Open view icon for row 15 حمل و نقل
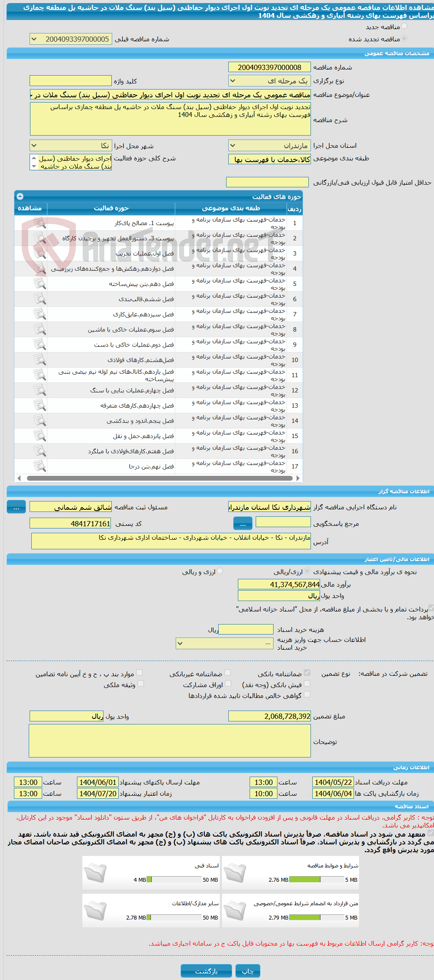Image resolution: width=434 pixels, height=980 pixels. click(40, 436)
